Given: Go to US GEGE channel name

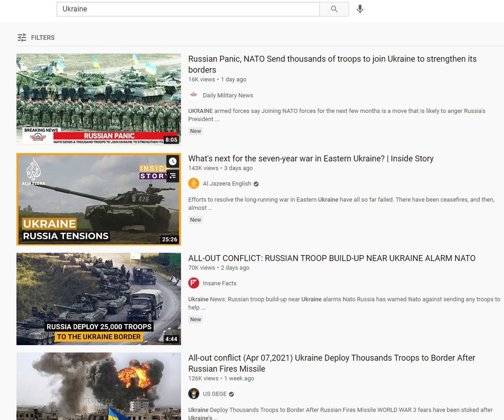Looking at the screenshot, I should coord(215,394).
